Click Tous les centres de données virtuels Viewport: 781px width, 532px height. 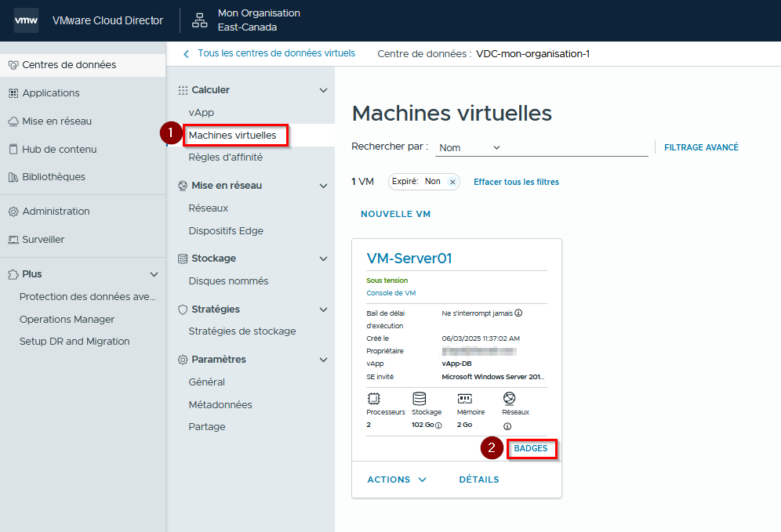[277, 53]
